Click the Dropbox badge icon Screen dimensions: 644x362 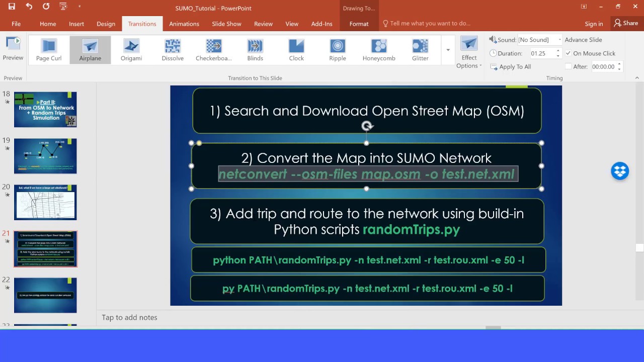[x=620, y=171]
